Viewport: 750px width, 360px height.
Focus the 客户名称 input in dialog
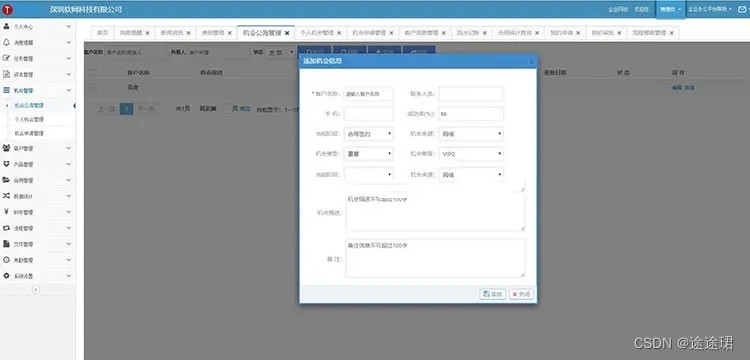point(368,94)
